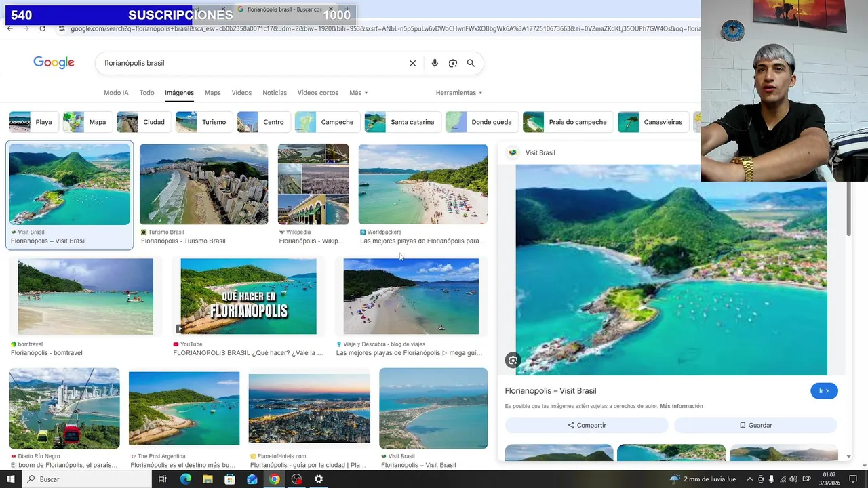
Task: Open the Noticias tab
Action: pos(275,93)
